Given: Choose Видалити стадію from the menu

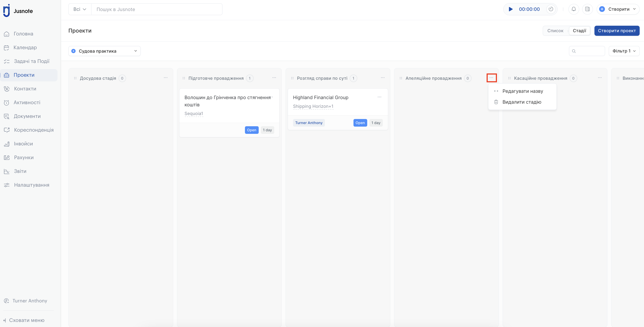Looking at the screenshot, I should (522, 102).
